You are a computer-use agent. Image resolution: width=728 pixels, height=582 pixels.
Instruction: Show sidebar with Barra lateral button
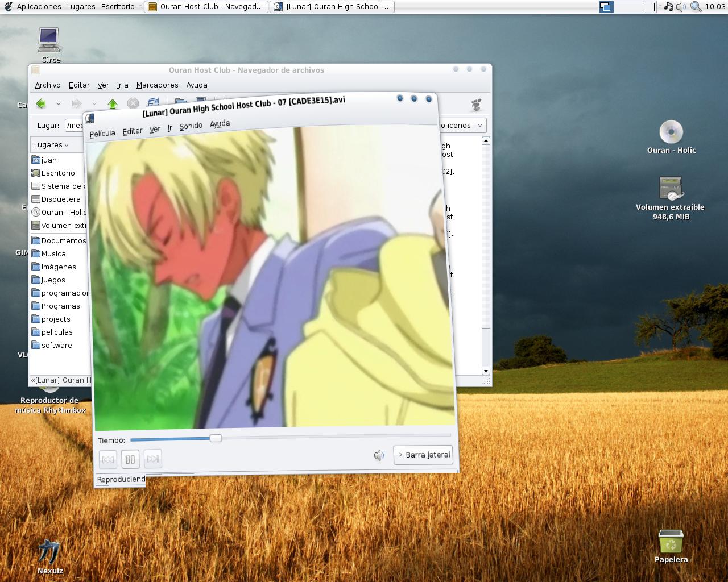pyautogui.click(x=423, y=455)
